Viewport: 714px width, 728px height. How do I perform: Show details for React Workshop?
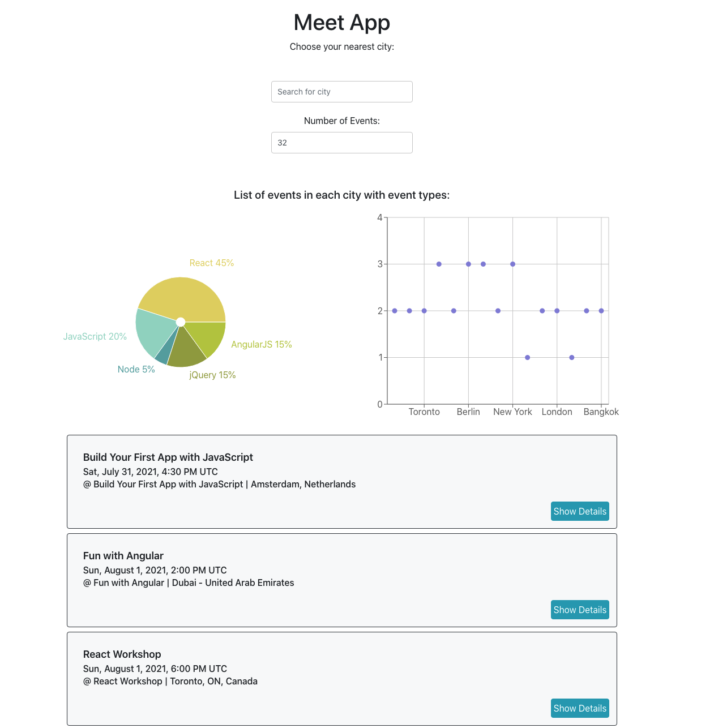tap(580, 708)
